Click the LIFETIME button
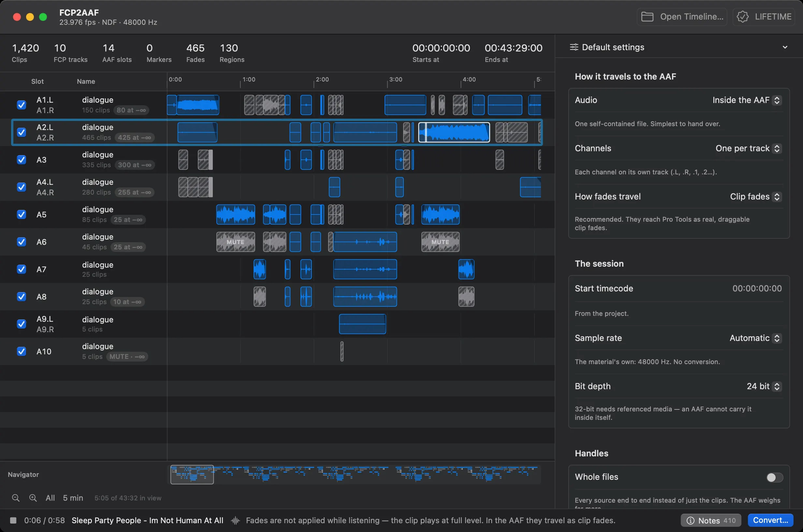Screen dimensions: 803x532 764,17
